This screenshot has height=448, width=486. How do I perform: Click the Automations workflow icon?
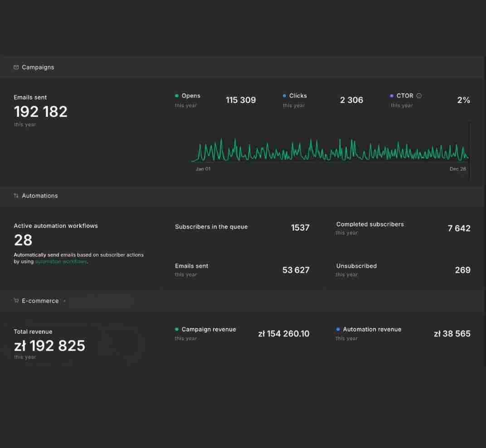16,195
